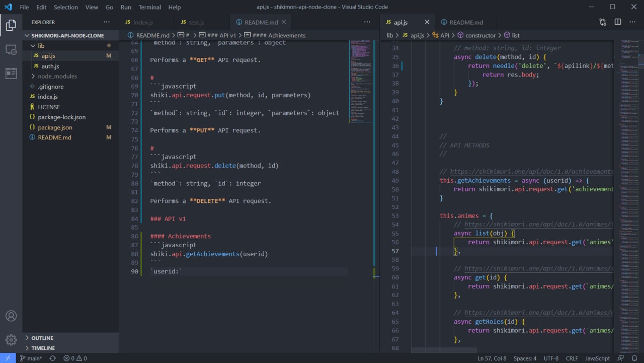Open the Go menu
644x363 pixels.
110,7
